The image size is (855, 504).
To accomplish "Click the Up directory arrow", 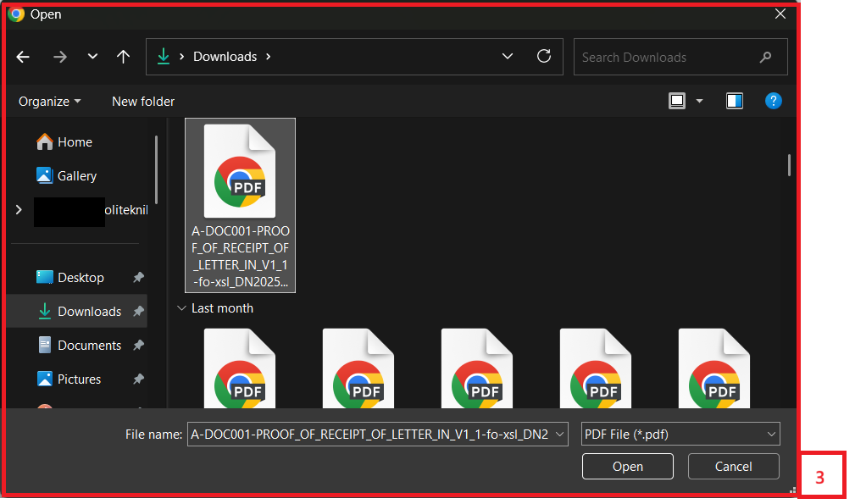I will point(124,57).
